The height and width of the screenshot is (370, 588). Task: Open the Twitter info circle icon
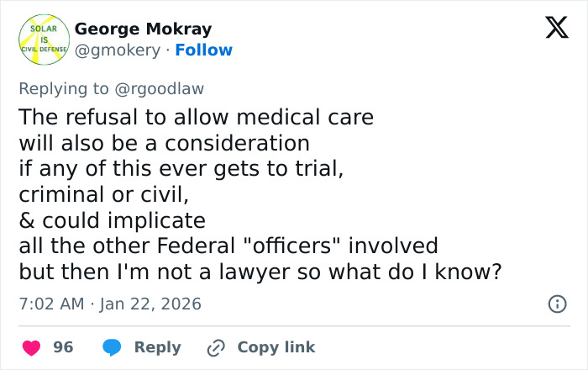[556, 304]
